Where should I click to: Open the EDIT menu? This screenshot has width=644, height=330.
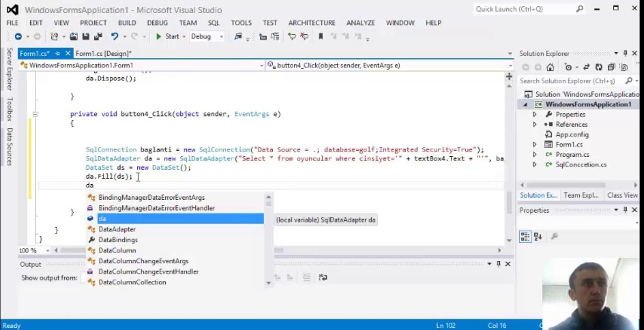click(x=36, y=23)
